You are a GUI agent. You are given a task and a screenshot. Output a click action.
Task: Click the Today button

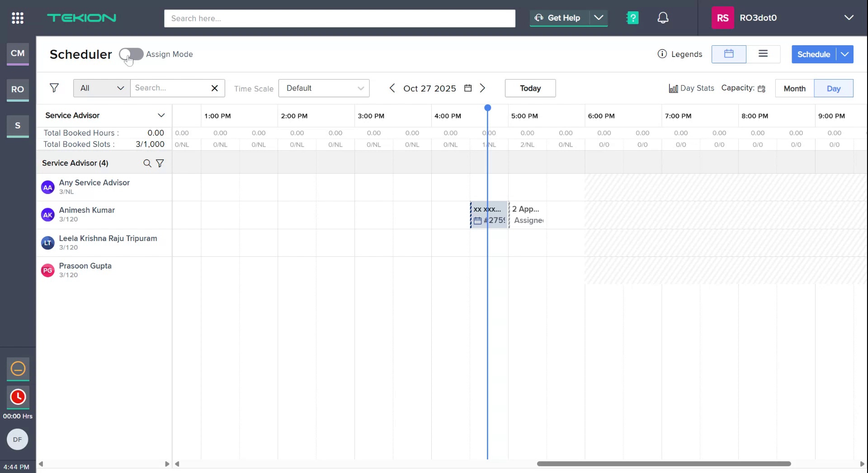pos(530,88)
